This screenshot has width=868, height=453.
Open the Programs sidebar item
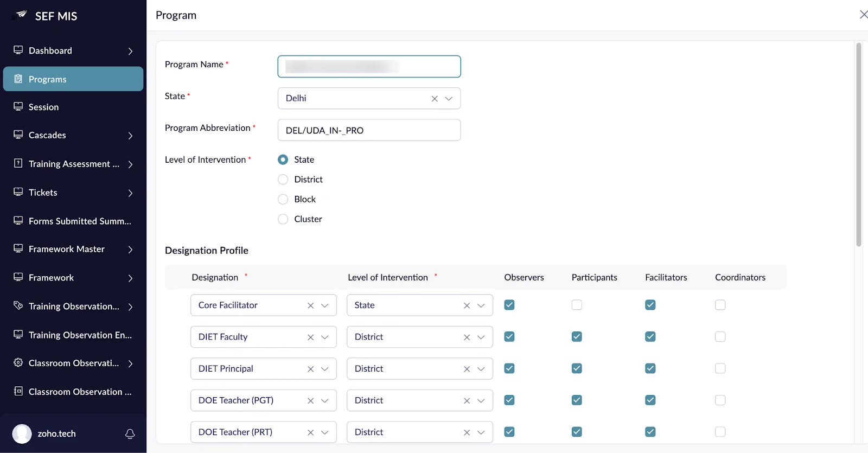[73, 79]
